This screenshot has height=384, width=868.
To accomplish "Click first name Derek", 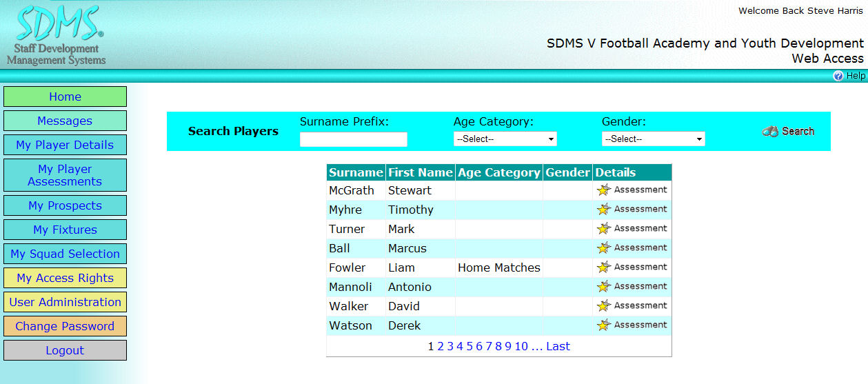I will click(404, 325).
